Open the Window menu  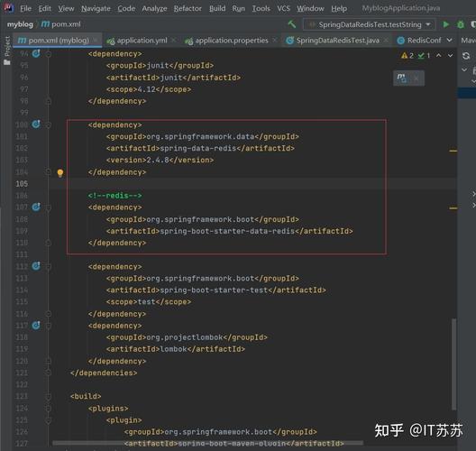point(310,8)
